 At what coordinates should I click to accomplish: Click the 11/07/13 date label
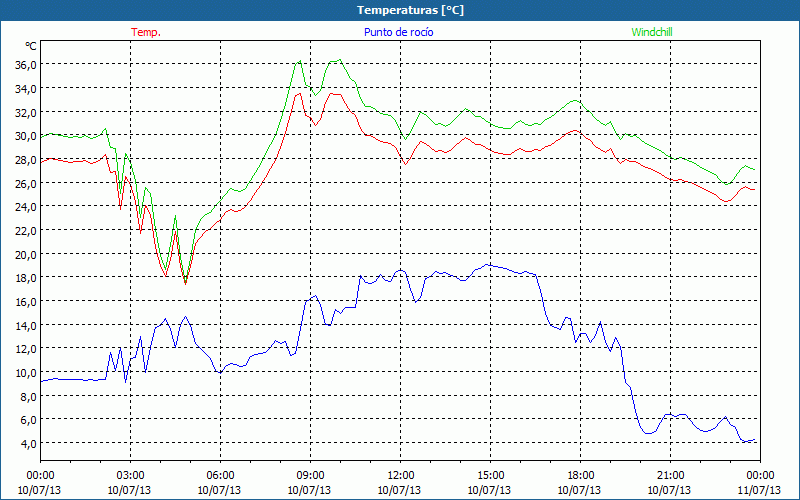(x=760, y=490)
